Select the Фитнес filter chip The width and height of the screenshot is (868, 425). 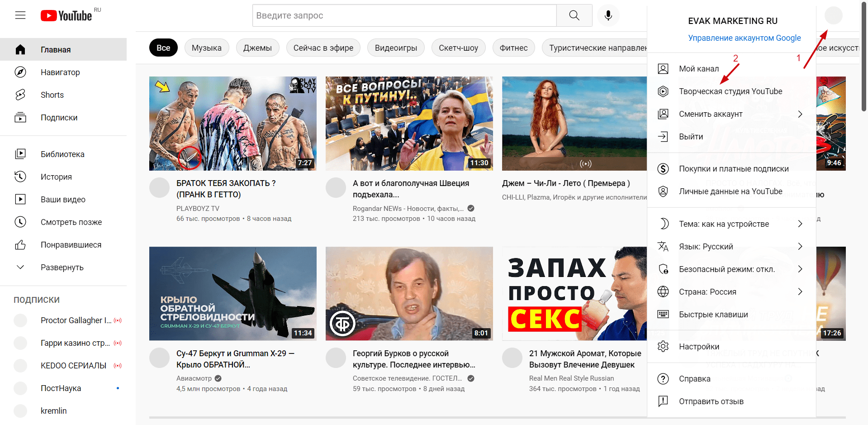point(514,48)
